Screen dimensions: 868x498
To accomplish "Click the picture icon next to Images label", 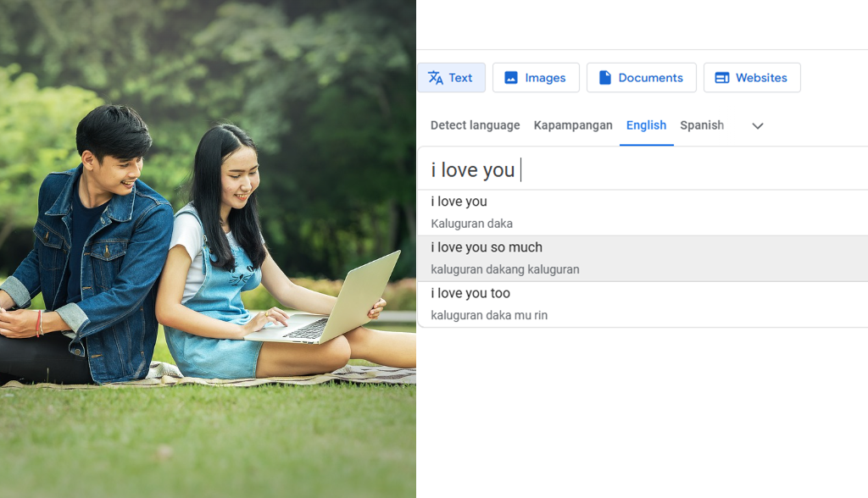I will (x=510, y=77).
